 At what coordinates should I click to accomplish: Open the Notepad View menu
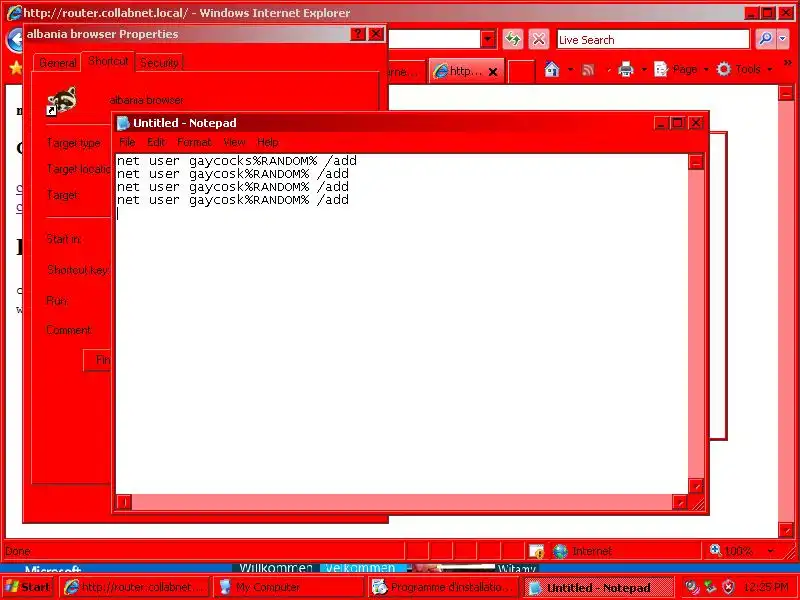click(x=234, y=142)
